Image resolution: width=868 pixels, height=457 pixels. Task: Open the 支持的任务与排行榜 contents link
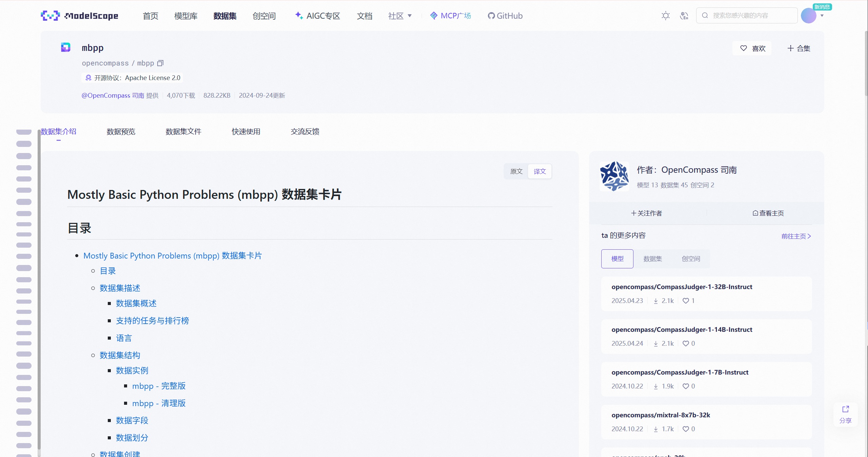coord(153,321)
